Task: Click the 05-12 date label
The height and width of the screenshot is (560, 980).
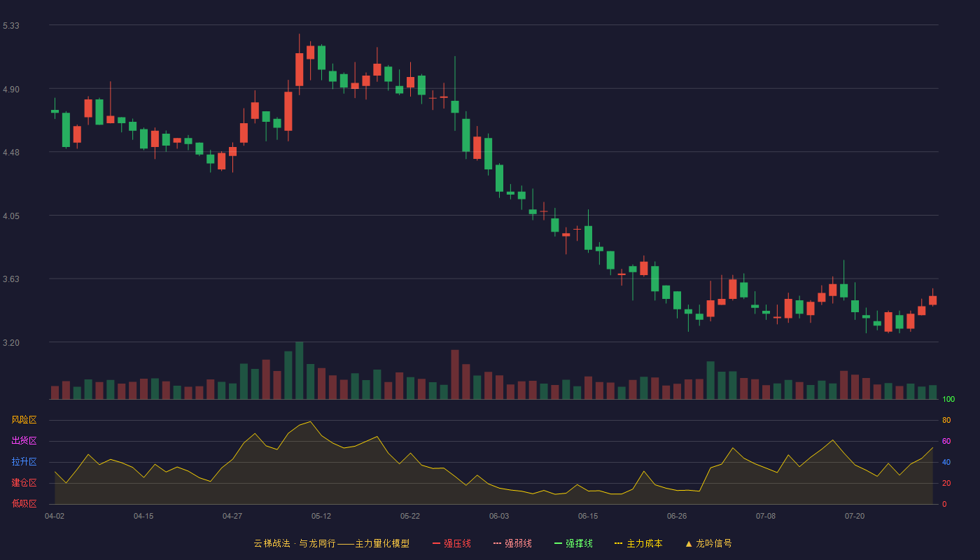Action: [x=321, y=516]
